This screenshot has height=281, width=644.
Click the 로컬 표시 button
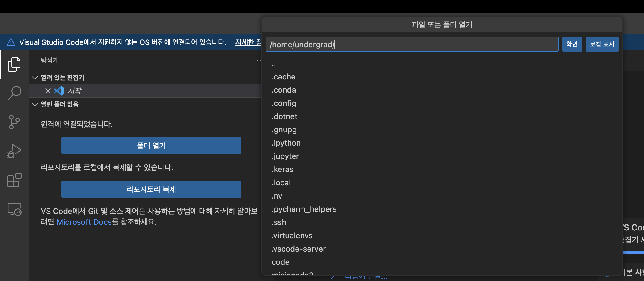602,44
